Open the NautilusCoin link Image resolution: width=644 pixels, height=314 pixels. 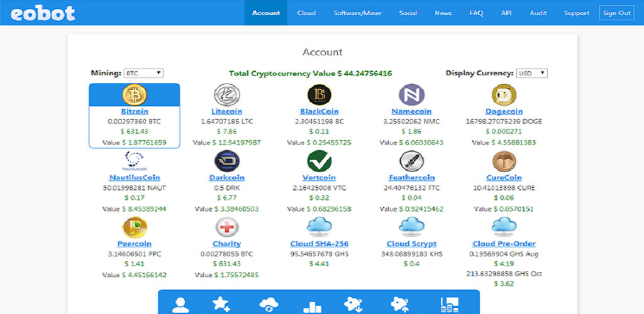click(135, 178)
